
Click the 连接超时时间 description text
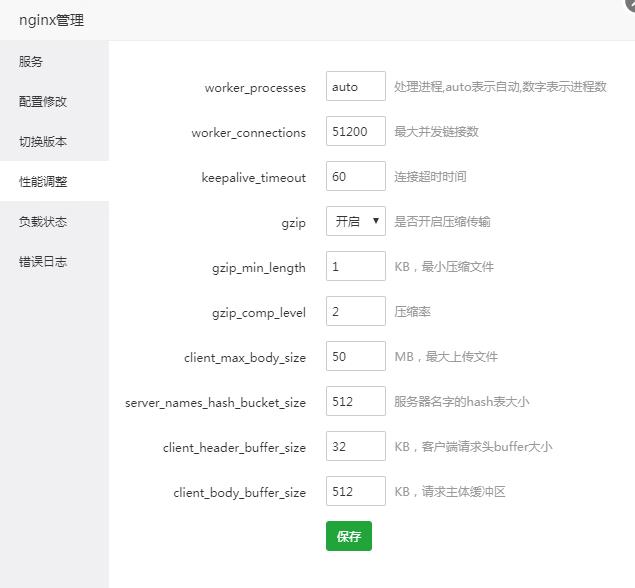(430, 177)
